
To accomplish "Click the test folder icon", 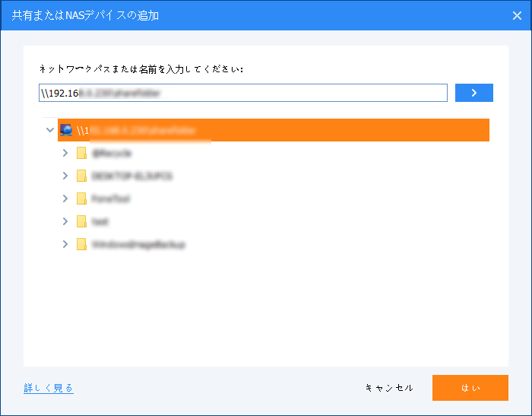I will point(81,221).
